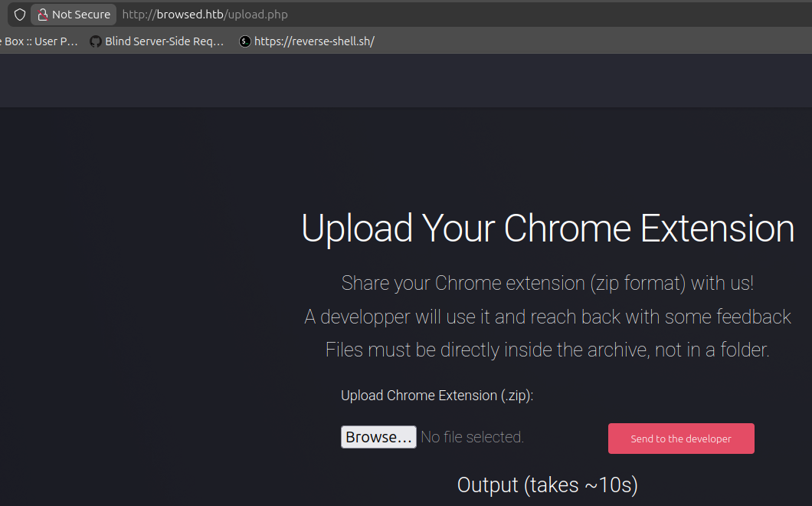This screenshot has width=812, height=506.
Task: Click the No file selected text
Action: point(473,437)
